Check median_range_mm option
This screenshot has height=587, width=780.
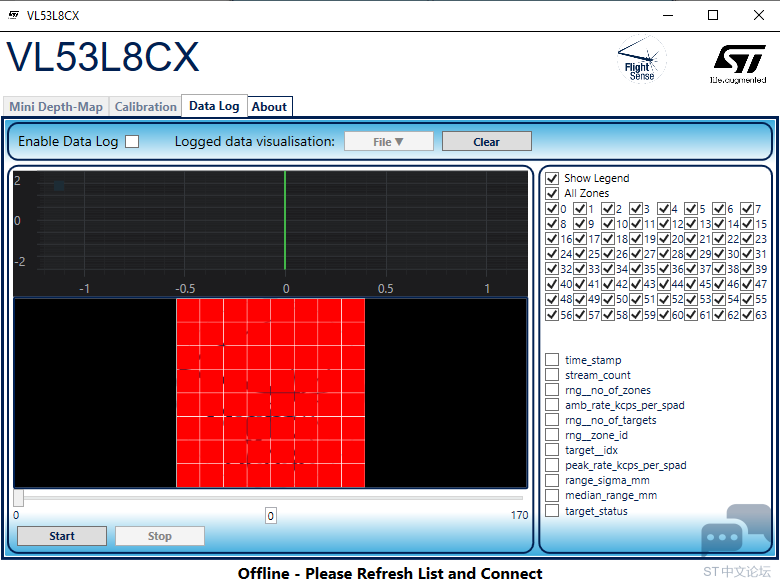point(552,495)
